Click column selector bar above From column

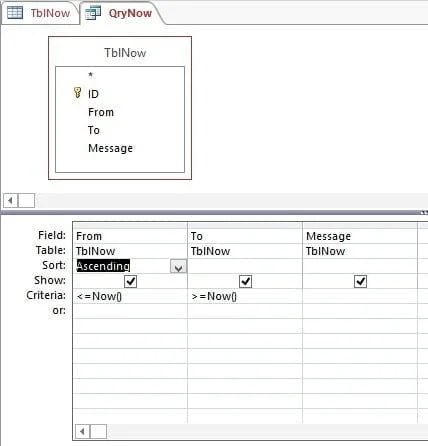[130, 226]
